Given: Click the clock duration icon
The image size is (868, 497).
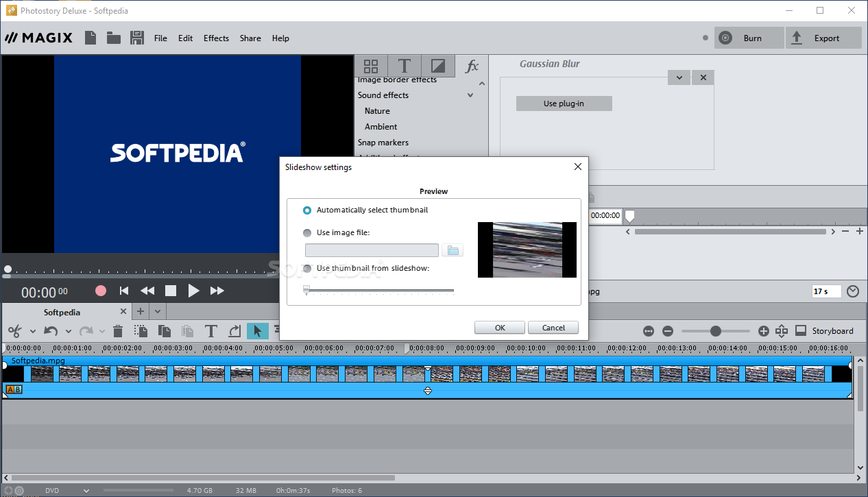Looking at the screenshot, I should pyautogui.click(x=853, y=291).
